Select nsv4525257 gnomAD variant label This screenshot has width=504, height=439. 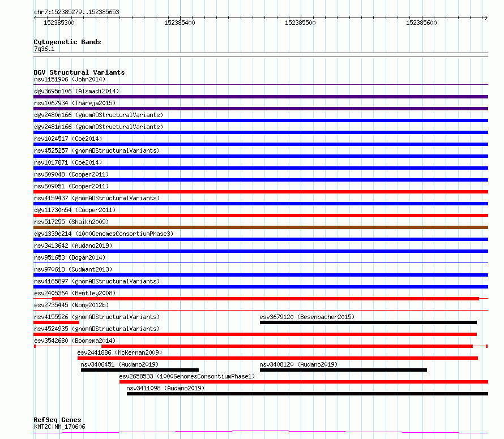click(97, 150)
